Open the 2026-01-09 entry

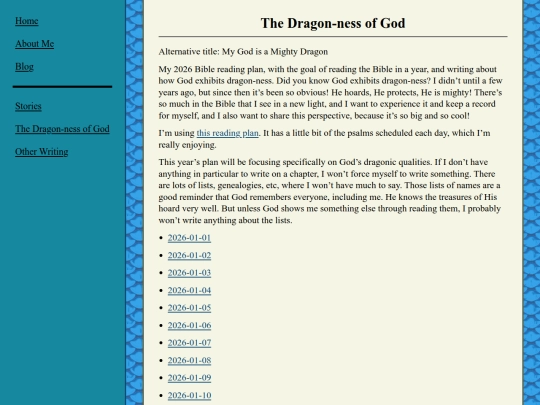[x=189, y=378]
